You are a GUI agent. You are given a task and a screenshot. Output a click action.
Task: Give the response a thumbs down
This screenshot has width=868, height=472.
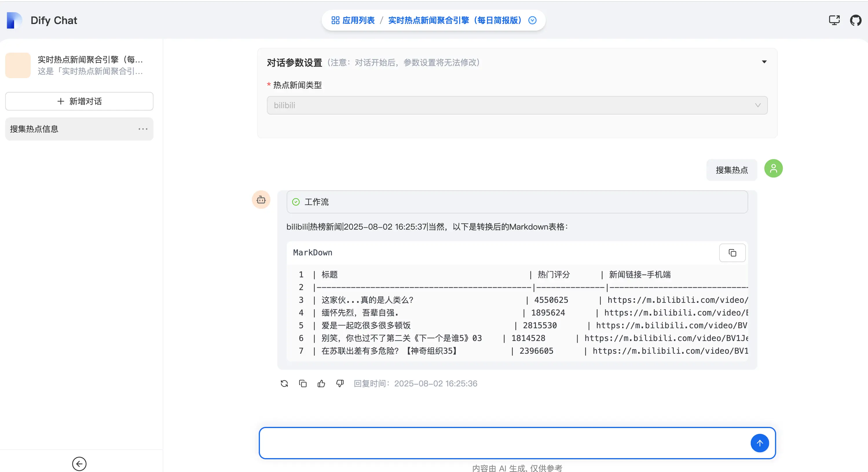[x=340, y=384]
